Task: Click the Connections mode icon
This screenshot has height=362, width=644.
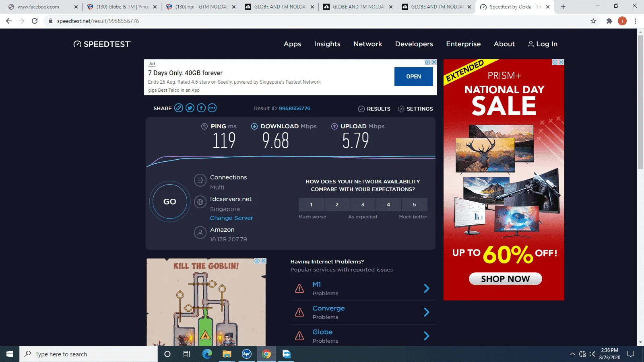Action: click(x=200, y=180)
